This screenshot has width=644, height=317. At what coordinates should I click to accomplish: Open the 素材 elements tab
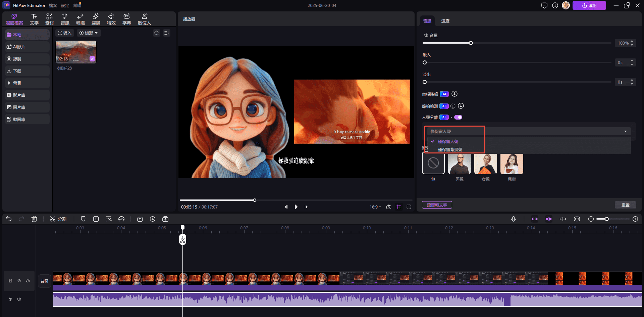coord(50,19)
